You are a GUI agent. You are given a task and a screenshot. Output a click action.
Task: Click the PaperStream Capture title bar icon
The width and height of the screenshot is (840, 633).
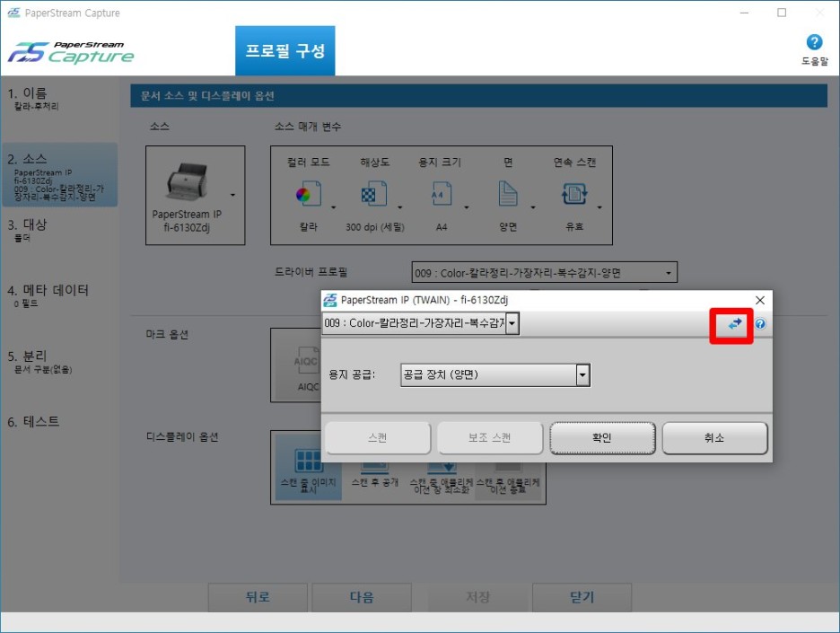(14, 13)
